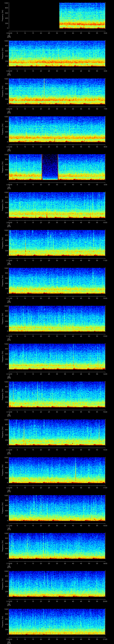Screen dimensions: 114x644
Task: Click the 2:15:00 start time label
Action: 9,450
